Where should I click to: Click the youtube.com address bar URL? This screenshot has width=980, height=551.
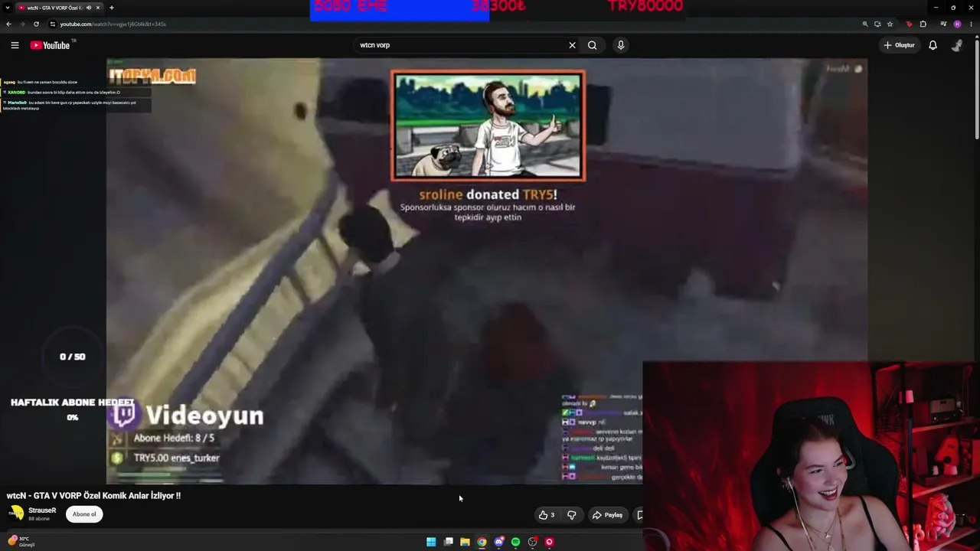click(113, 24)
